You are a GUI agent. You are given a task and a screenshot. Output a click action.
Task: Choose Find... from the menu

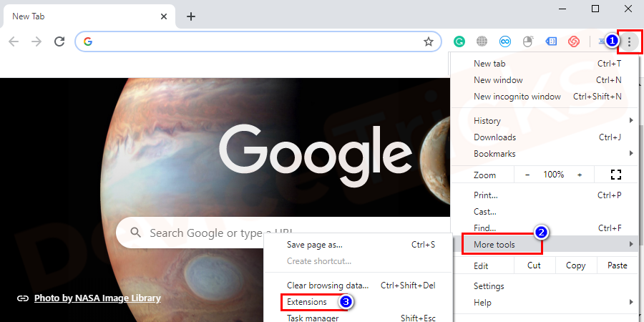[545, 228]
